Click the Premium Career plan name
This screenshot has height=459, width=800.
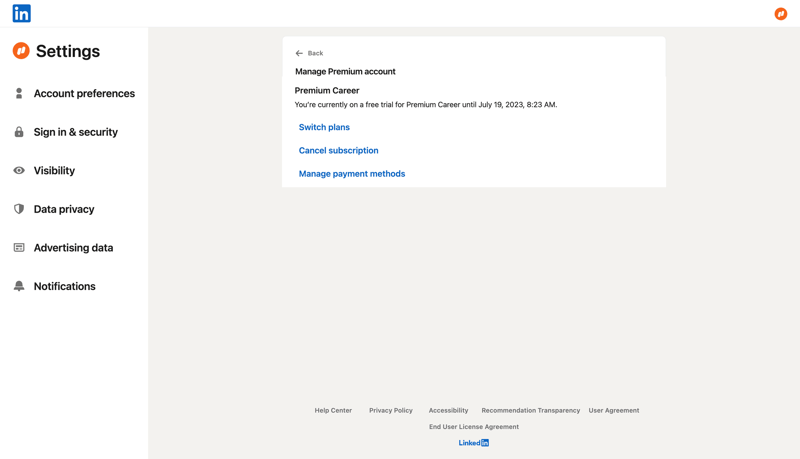(x=327, y=90)
